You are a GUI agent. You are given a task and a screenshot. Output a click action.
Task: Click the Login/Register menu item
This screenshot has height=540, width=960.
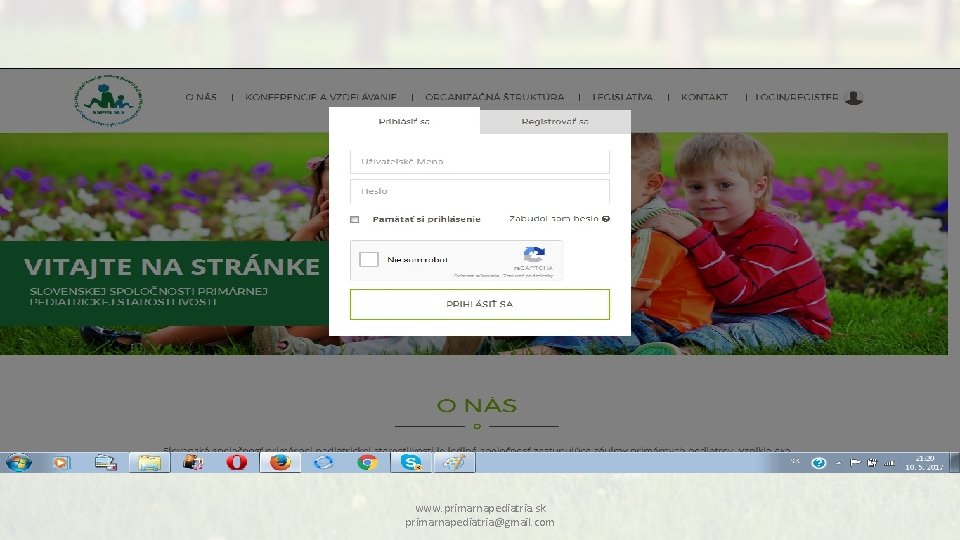click(x=797, y=97)
